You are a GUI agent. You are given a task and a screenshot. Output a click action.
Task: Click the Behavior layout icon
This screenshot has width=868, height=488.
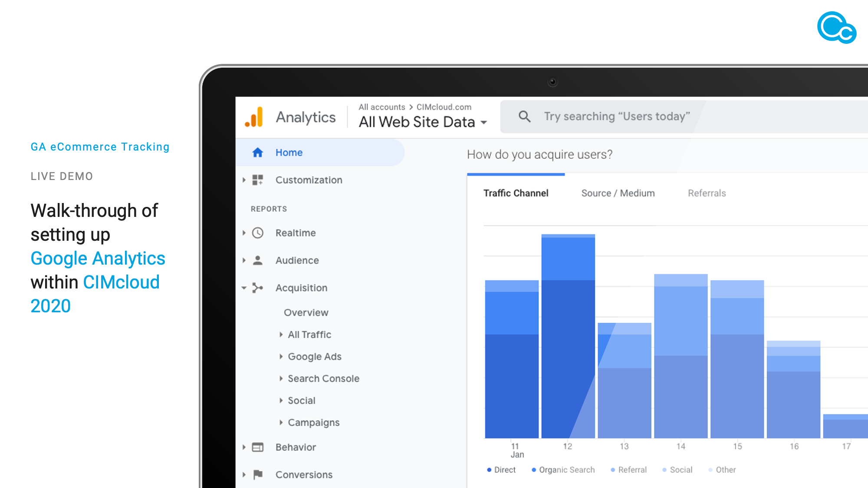click(258, 447)
